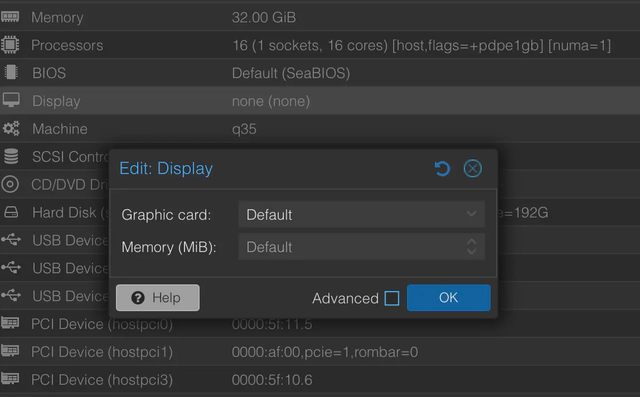
Task: Click the Memory row RAM icon
Action: [x=10, y=17]
